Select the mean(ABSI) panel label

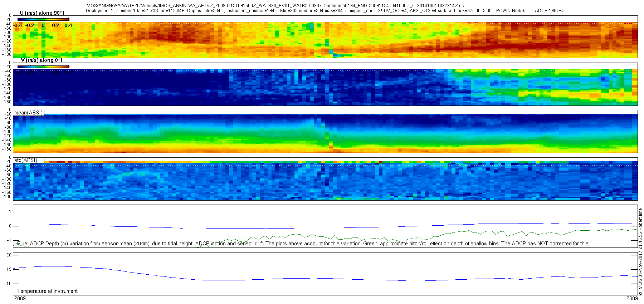29,113
